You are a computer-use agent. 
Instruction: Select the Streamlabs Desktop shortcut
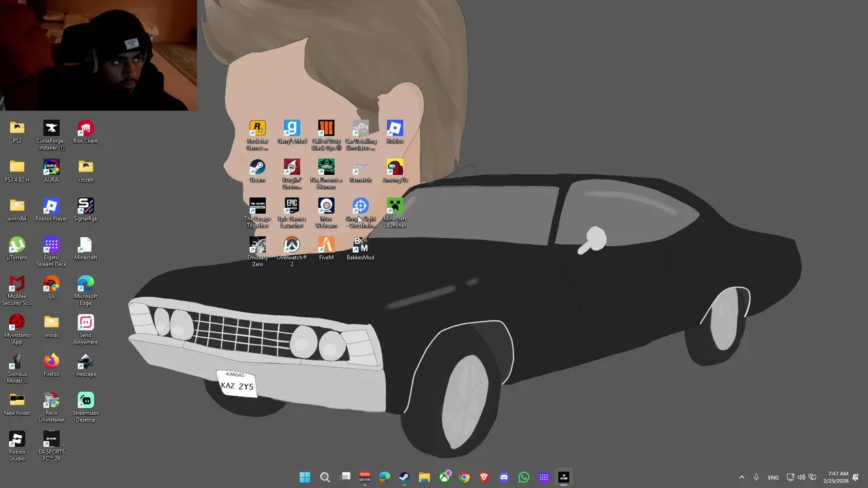click(x=85, y=406)
